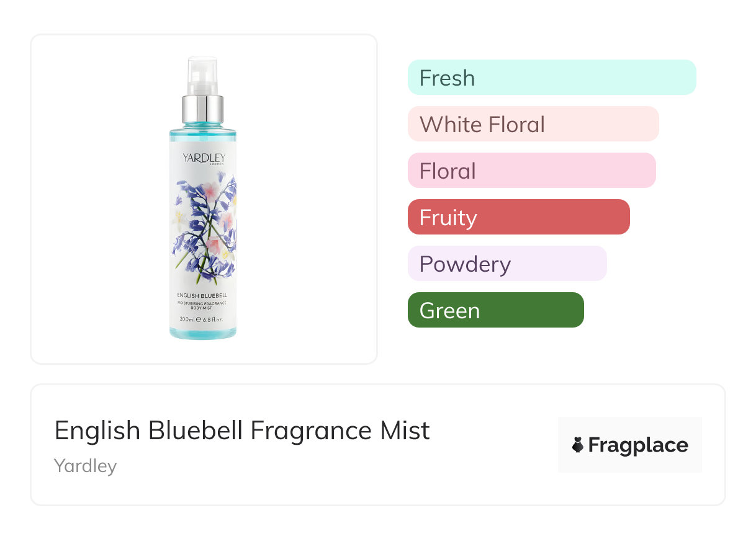Pick the Powdery accord bar

(x=506, y=264)
